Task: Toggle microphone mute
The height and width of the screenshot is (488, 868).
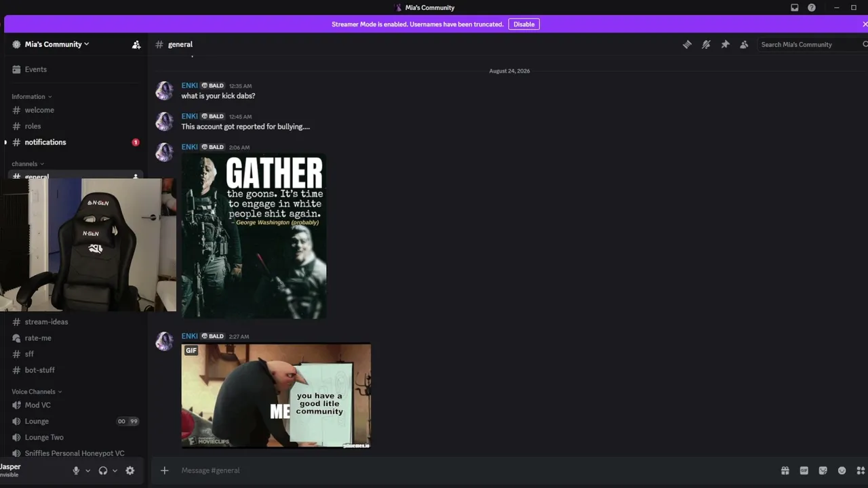Action: [76, 470]
